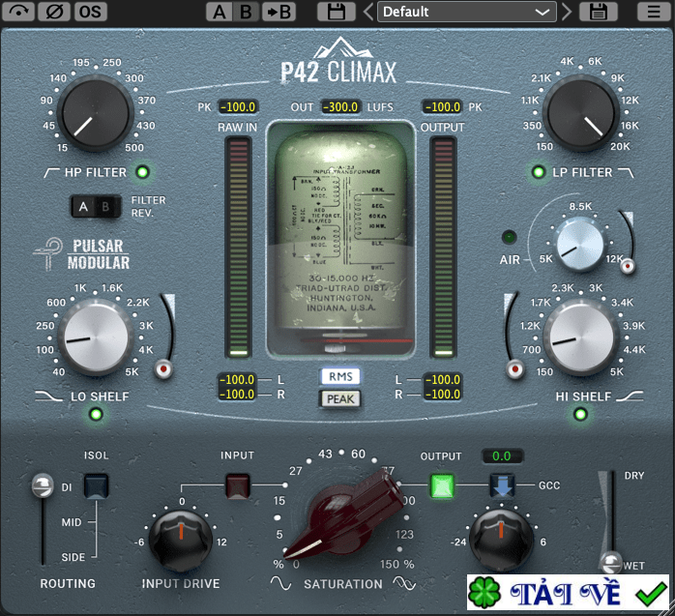Toggle the LP Filter green LED

click(x=538, y=172)
